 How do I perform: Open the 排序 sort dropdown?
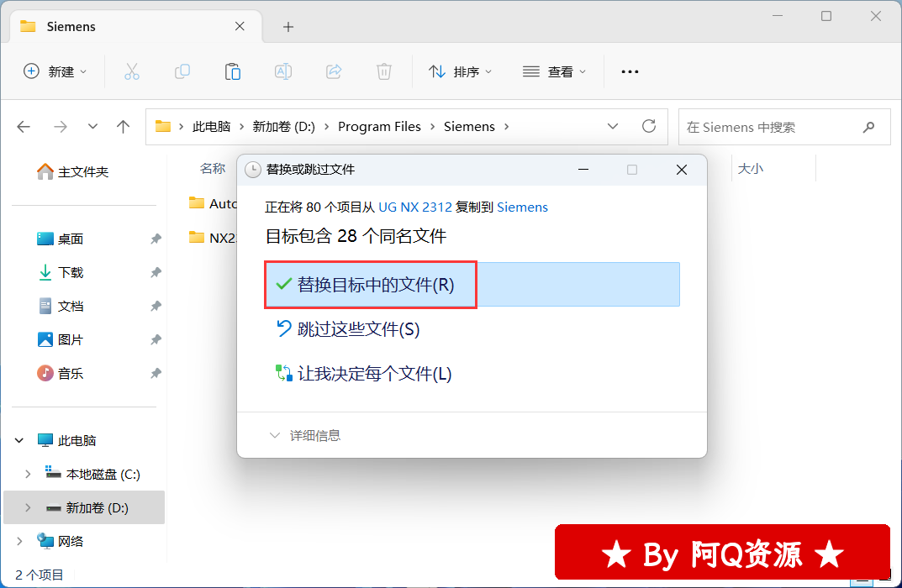tap(460, 72)
